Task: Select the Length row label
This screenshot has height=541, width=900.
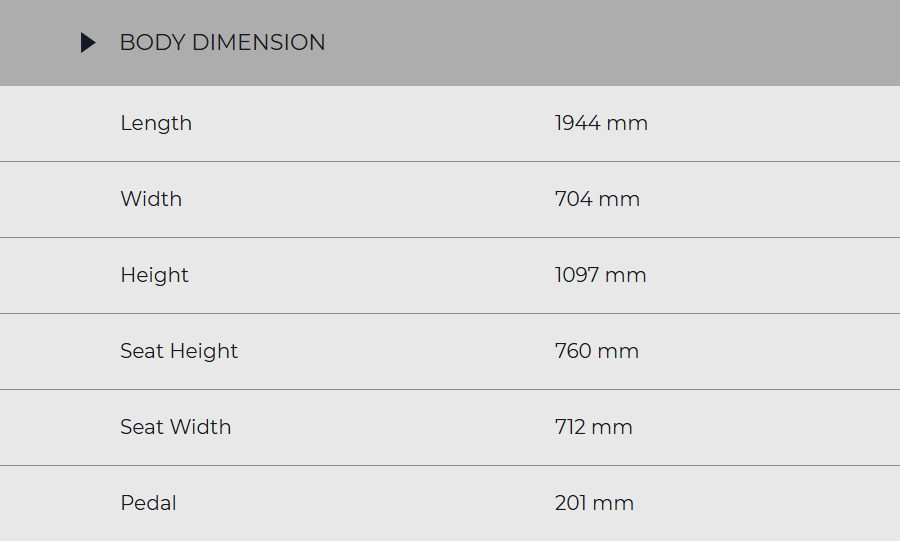Action: (156, 123)
